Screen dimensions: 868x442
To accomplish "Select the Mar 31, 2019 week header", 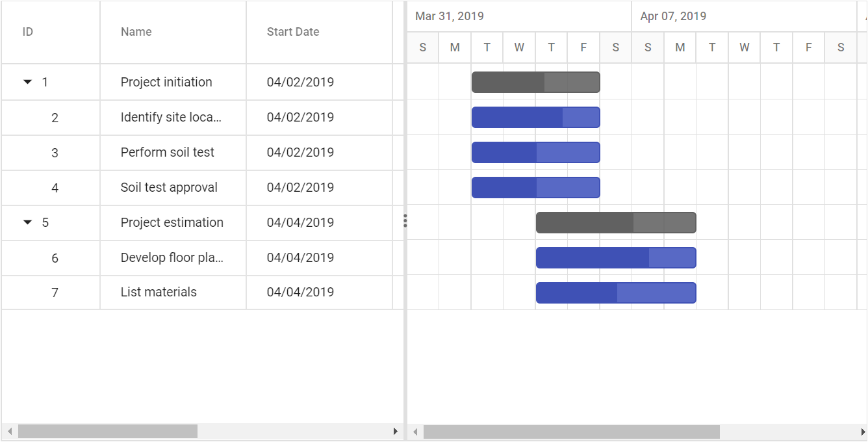I will point(519,16).
